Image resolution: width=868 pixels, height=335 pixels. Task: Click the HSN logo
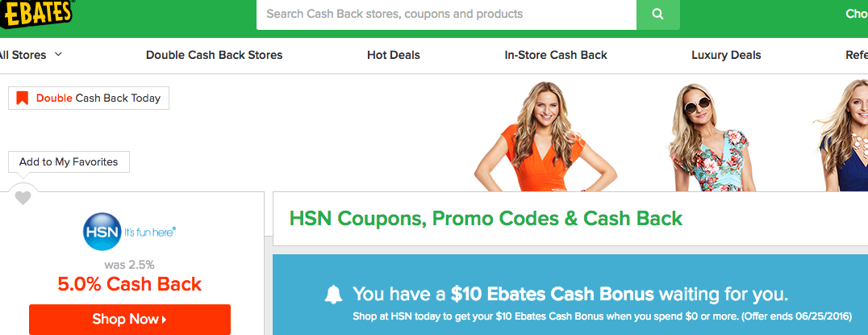[130, 232]
